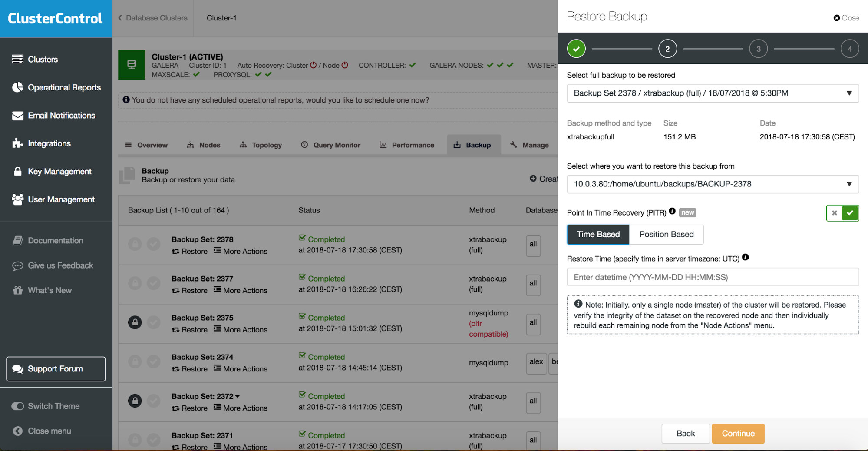
Task: Click Restore for Backup Set 2378
Action: pos(190,251)
